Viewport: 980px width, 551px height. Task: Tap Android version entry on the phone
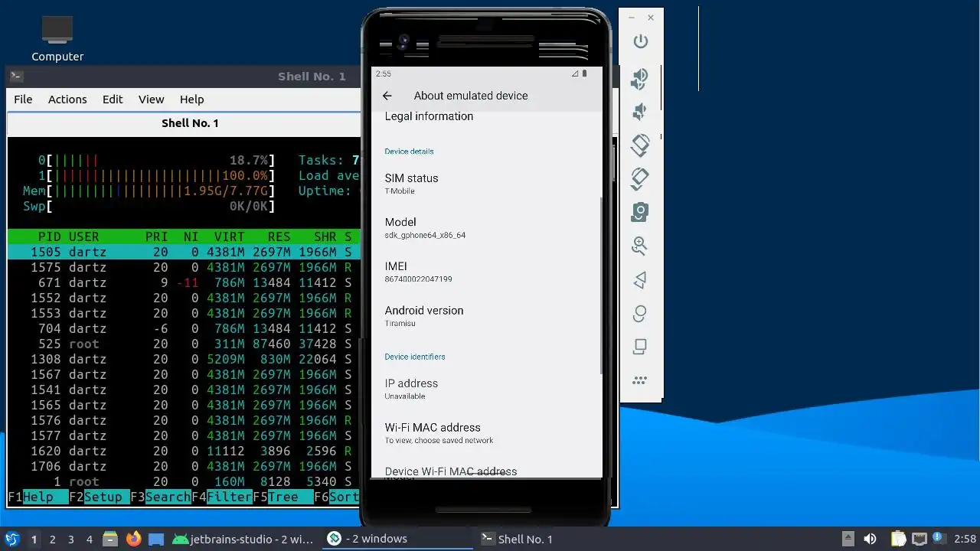486,316
